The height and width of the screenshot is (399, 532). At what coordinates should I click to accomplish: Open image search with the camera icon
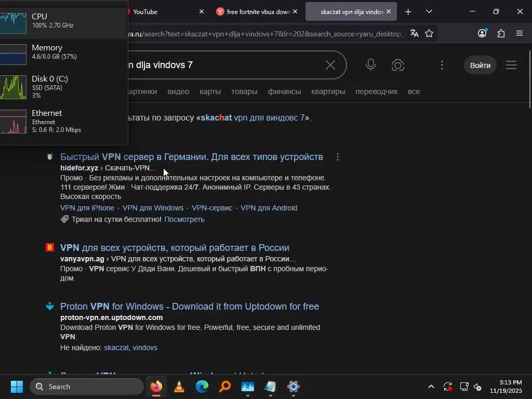tap(397, 65)
